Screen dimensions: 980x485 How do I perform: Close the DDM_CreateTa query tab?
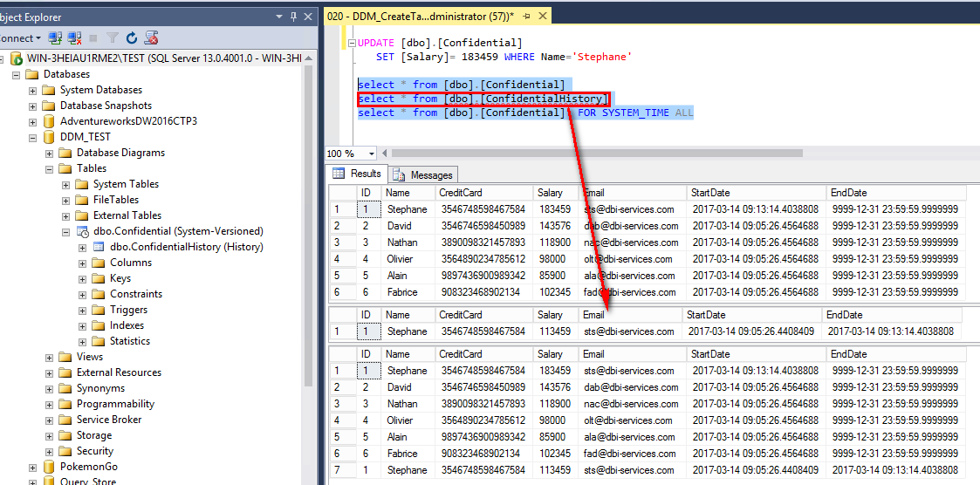click(543, 17)
